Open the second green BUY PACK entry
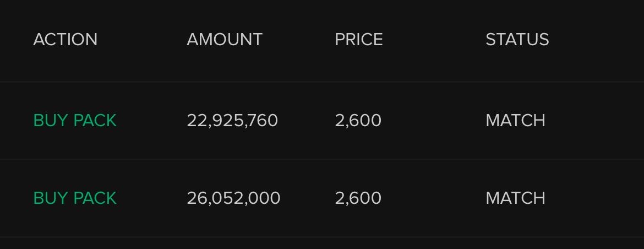The image size is (644, 249). coord(75,198)
